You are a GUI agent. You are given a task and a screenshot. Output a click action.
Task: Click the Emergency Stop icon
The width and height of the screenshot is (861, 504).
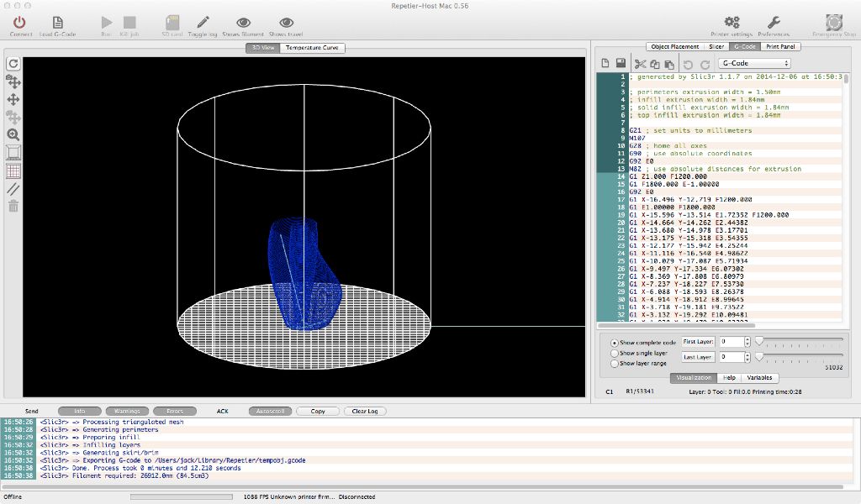(x=833, y=23)
